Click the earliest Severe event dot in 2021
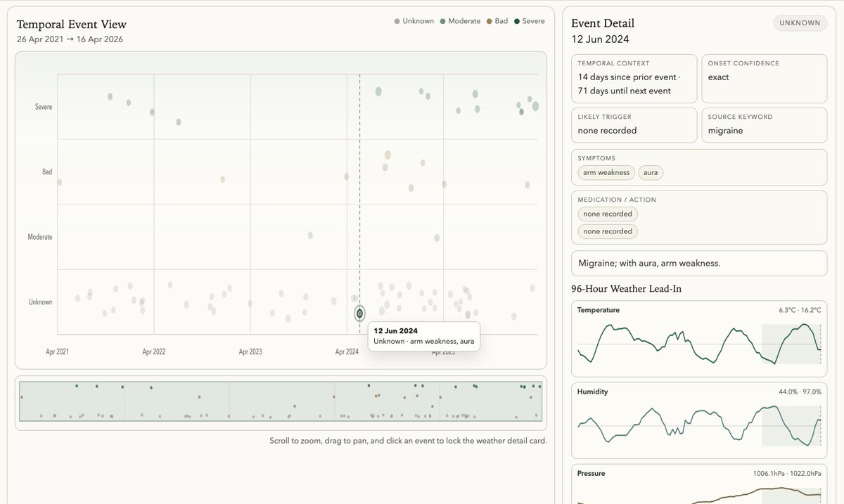Image resolution: width=844 pixels, height=504 pixels. pos(110,96)
